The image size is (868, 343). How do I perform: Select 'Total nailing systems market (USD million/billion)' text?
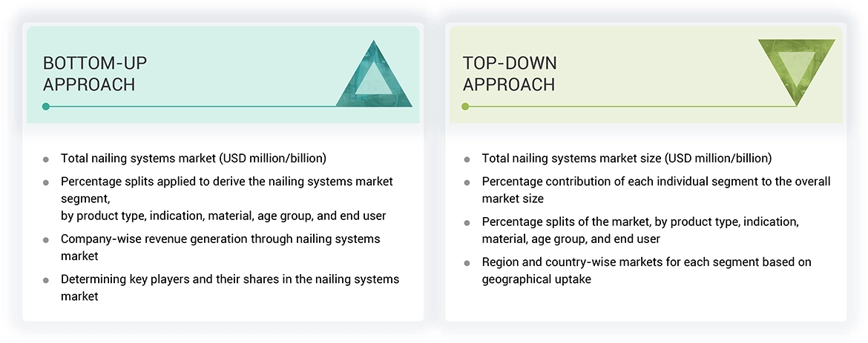pos(193,158)
